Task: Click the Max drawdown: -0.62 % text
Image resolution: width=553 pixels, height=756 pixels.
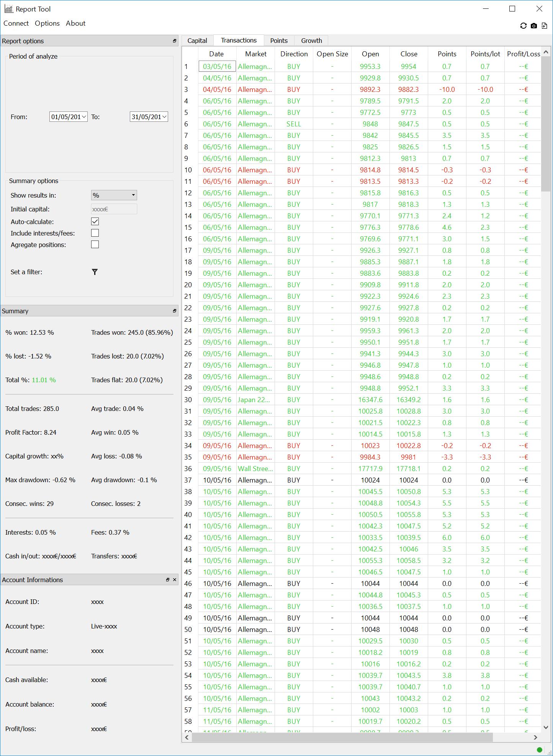Action: pyautogui.click(x=40, y=480)
